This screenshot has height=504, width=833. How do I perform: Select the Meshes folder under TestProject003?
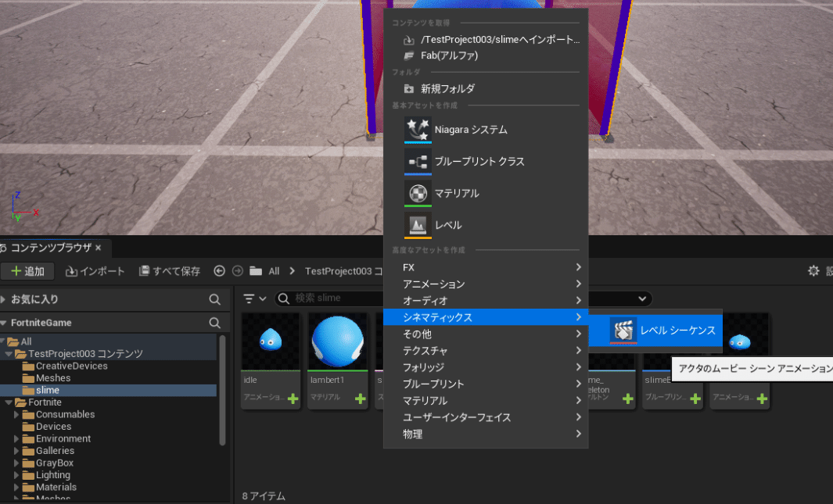tap(52, 378)
